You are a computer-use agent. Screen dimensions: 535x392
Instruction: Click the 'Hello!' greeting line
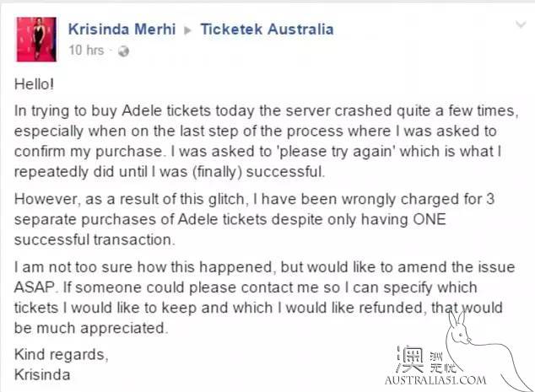click(34, 84)
